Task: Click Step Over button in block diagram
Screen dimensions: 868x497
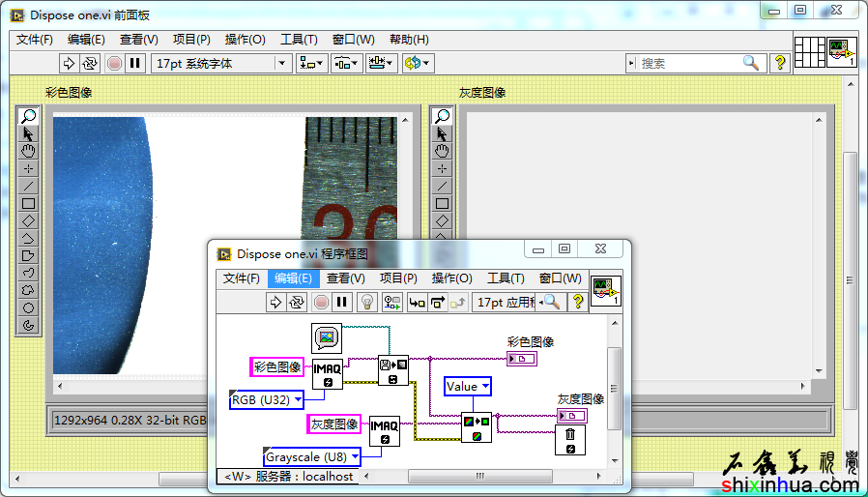Action: click(x=437, y=302)
